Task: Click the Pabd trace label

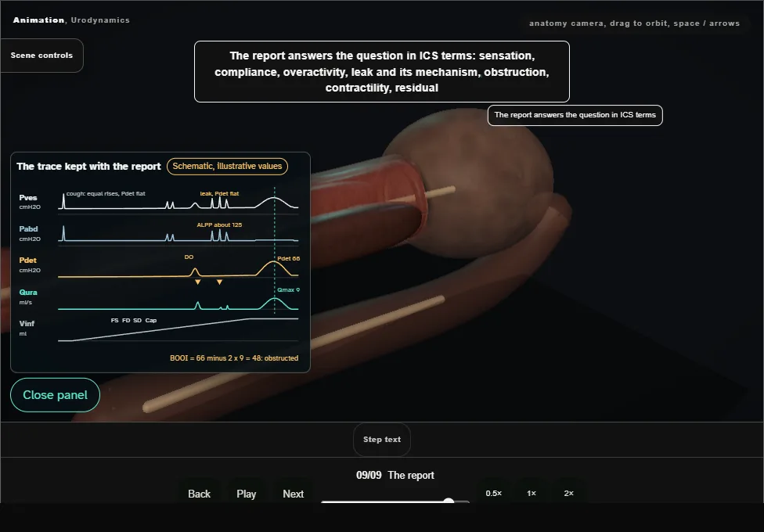Action: 28,229
